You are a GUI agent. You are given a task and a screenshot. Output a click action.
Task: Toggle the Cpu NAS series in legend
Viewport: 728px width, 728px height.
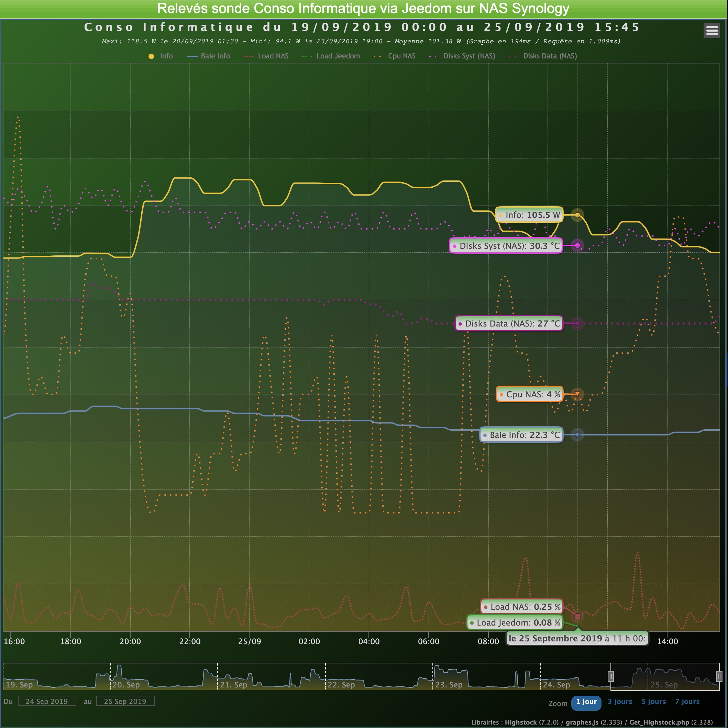point(394,56)
